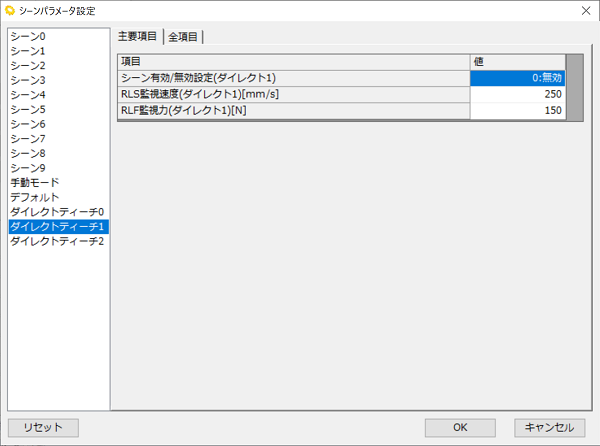This screenshot has height=446, width=600.
Task: Click the リセット button
Action: click(43, 428)
